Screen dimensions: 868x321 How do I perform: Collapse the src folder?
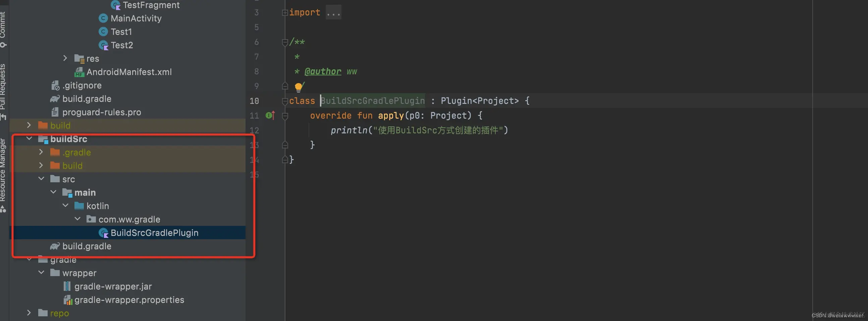click(41, 178)
